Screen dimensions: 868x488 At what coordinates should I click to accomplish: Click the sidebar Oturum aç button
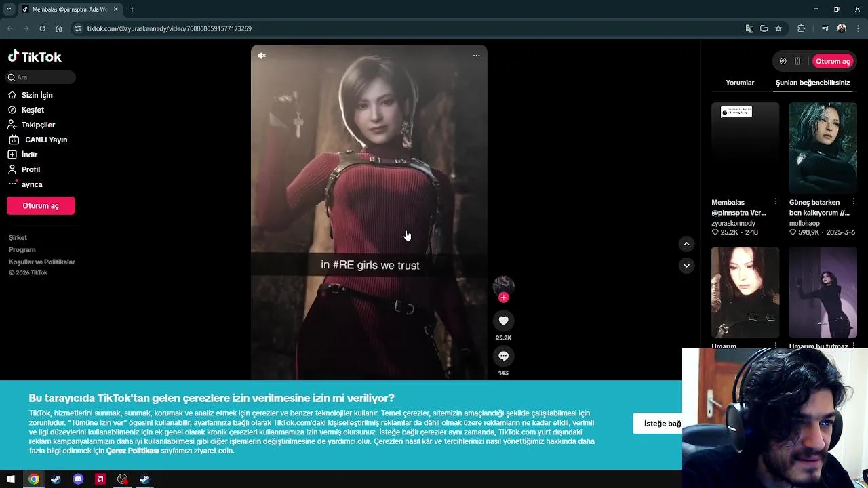pyautogui.click(x=41, y=205)
